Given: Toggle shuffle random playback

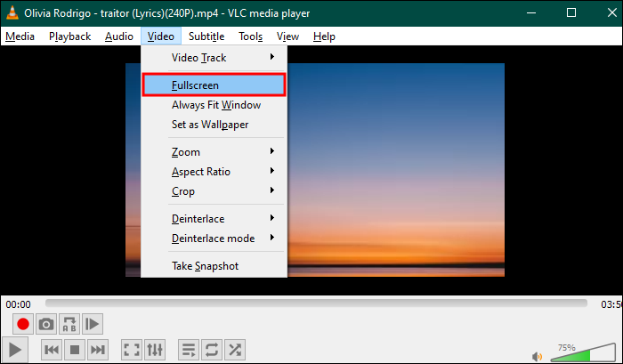Looking at the screenshot, I should 234,350.
